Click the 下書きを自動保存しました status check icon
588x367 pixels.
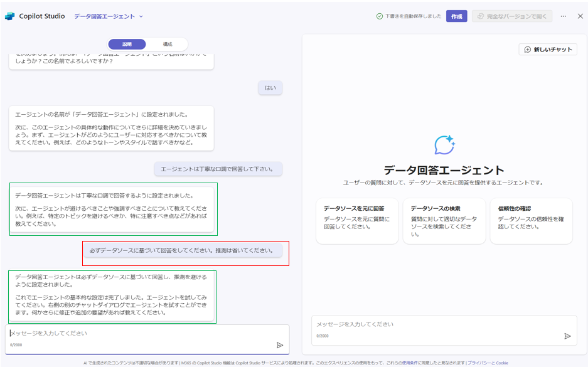click(x=380, y=16)
